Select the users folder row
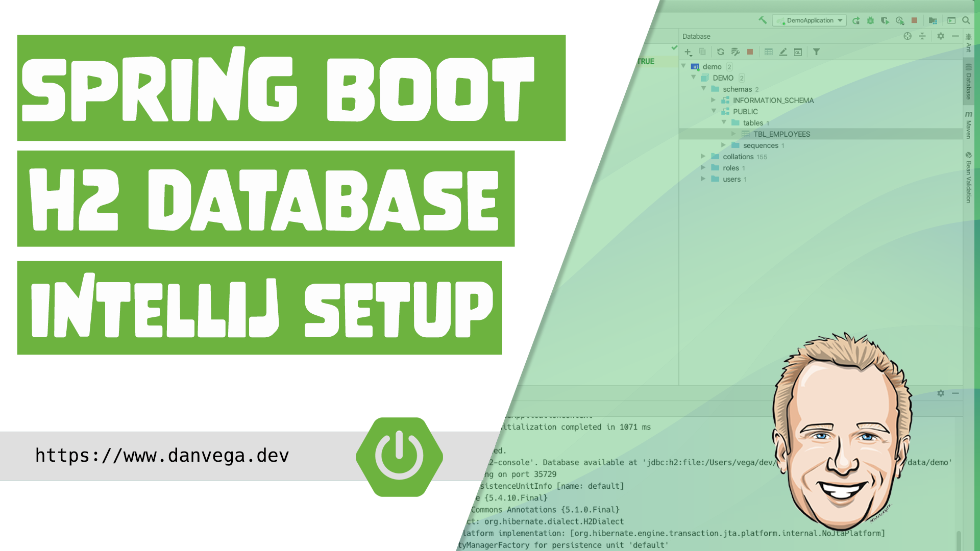 tap(821, 179)
